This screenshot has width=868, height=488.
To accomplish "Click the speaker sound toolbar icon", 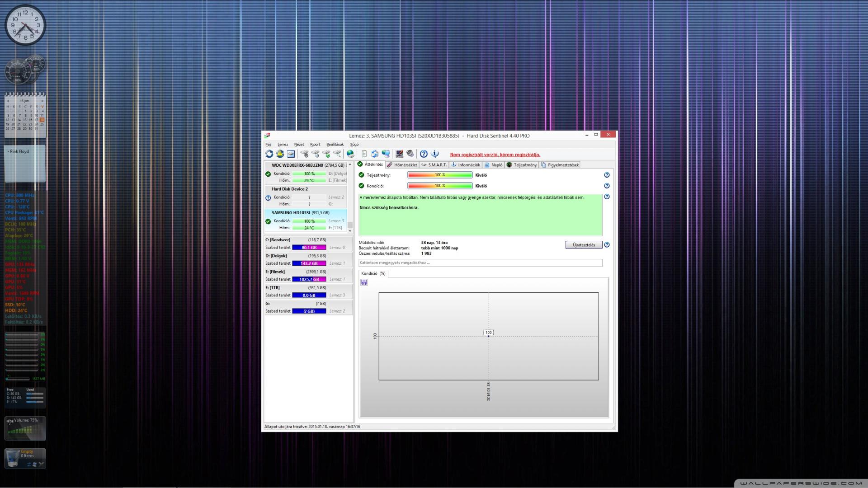I will tap(410, 154).
